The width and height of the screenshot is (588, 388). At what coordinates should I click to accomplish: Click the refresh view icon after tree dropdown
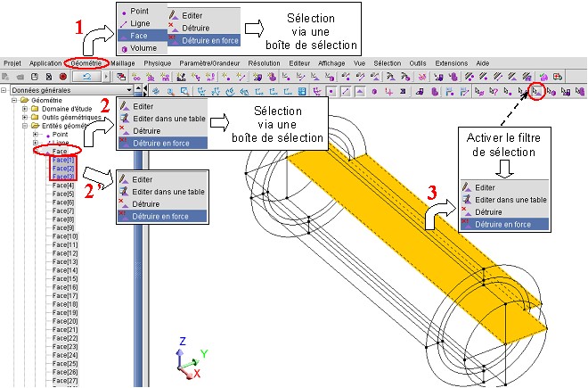[x=154, y=91]
